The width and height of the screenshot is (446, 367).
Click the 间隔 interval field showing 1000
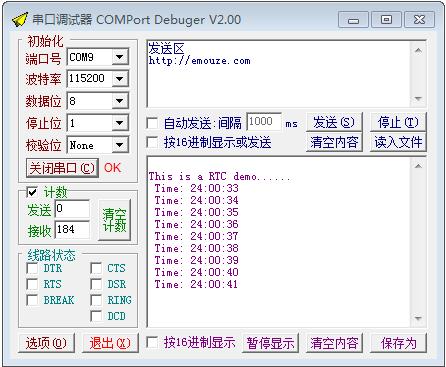tap(264, 122)
